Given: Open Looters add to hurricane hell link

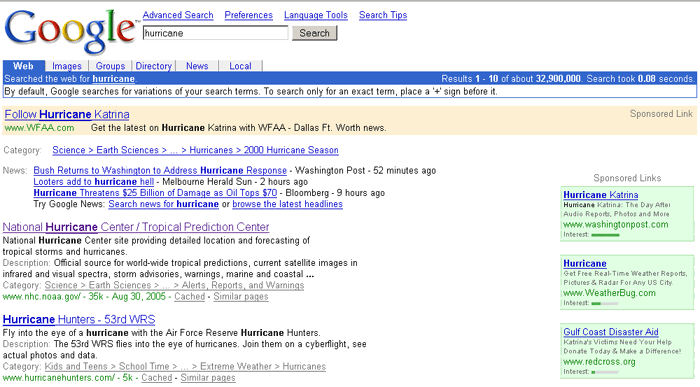Looking at the screenshot, I should pos(93,182).
